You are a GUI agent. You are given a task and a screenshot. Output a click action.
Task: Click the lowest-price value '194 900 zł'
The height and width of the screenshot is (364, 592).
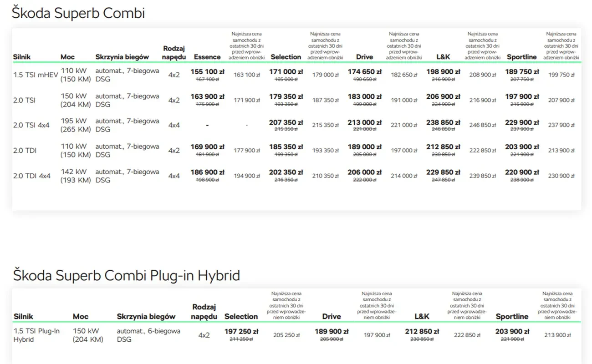click(247, 176)
